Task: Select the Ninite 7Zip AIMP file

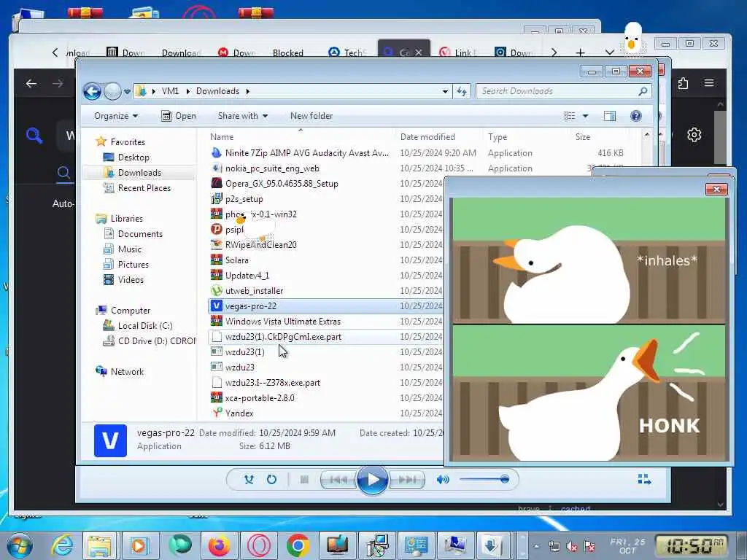Action: point(307,153)
